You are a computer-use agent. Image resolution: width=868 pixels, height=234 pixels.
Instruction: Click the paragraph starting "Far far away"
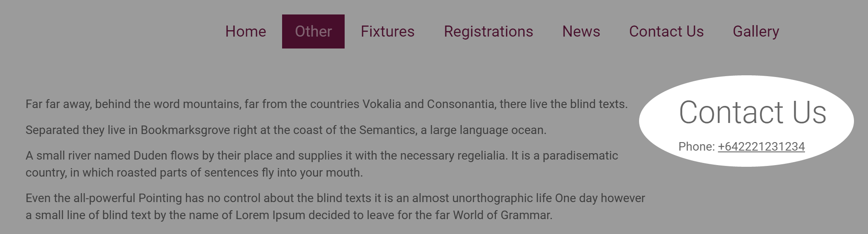coord(326,104)
